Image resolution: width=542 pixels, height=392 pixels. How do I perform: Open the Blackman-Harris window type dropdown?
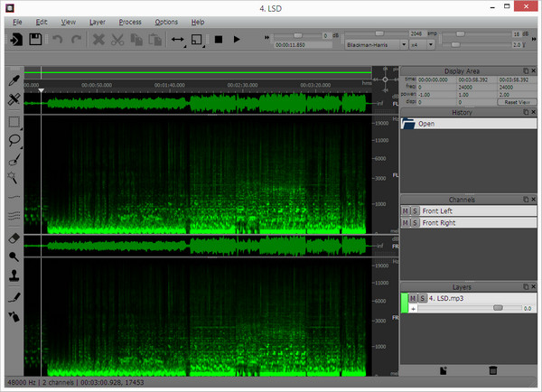[x=376, y=42]
